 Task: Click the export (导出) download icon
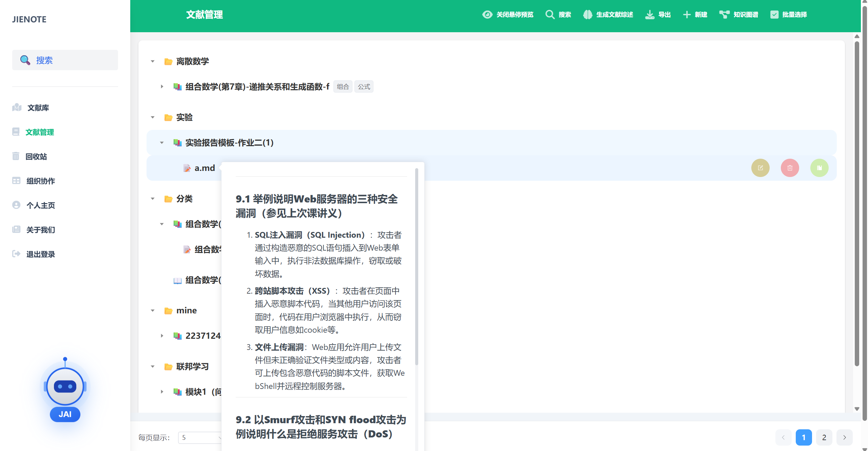point(650,15)
